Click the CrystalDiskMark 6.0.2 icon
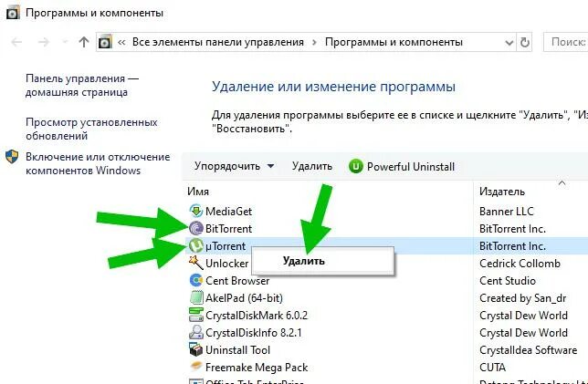 pyautogui.click(x=196, y=315)
